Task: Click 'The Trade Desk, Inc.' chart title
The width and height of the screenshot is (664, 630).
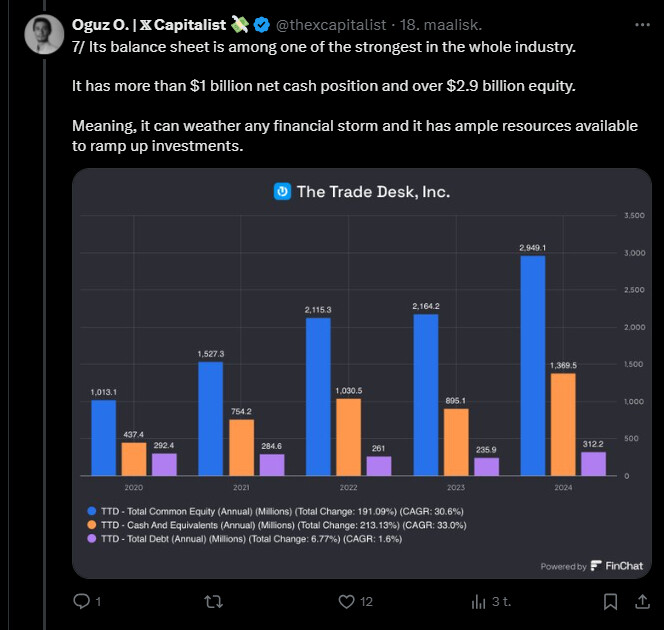Action: [373, 191]
